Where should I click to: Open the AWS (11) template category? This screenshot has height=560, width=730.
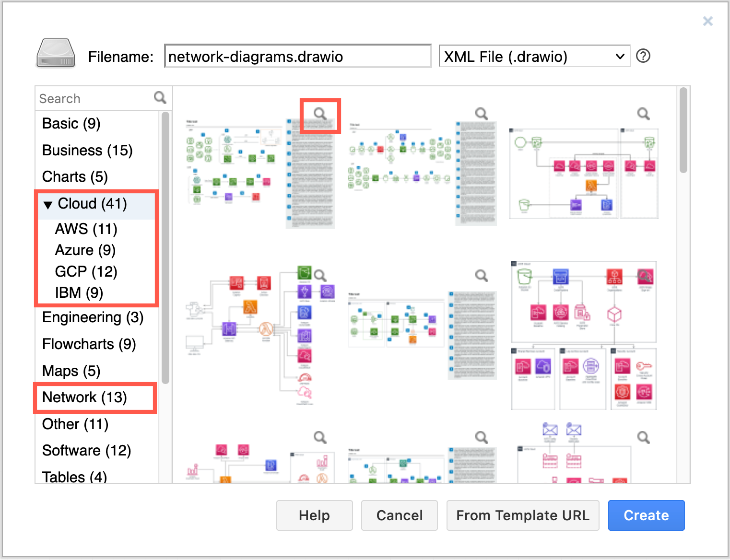86,229
